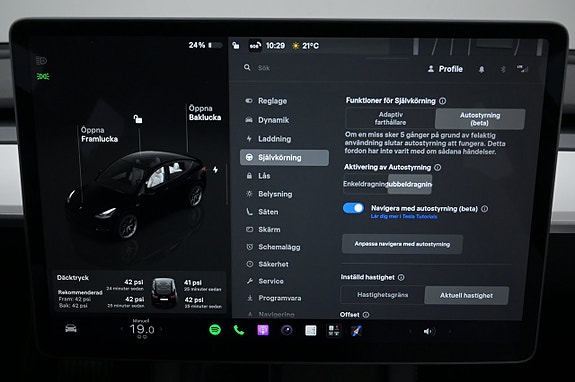Tap info icon beside Navigera med autostyrning

point(484,209)
